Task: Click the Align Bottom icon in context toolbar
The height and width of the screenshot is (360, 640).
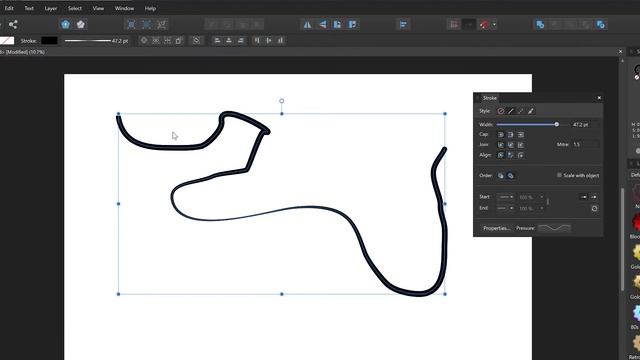Action: tap(280, 40)
